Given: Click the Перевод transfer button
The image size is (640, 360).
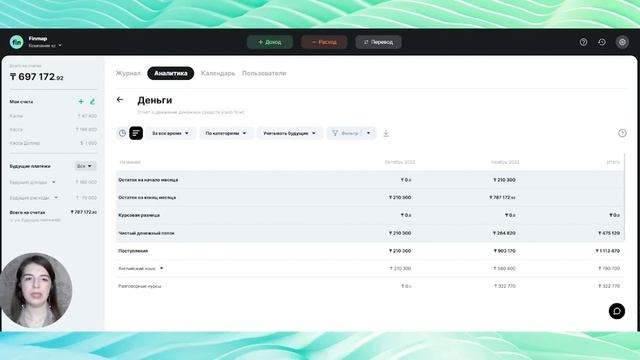Looking at the screenshot, I should point(378,42).
